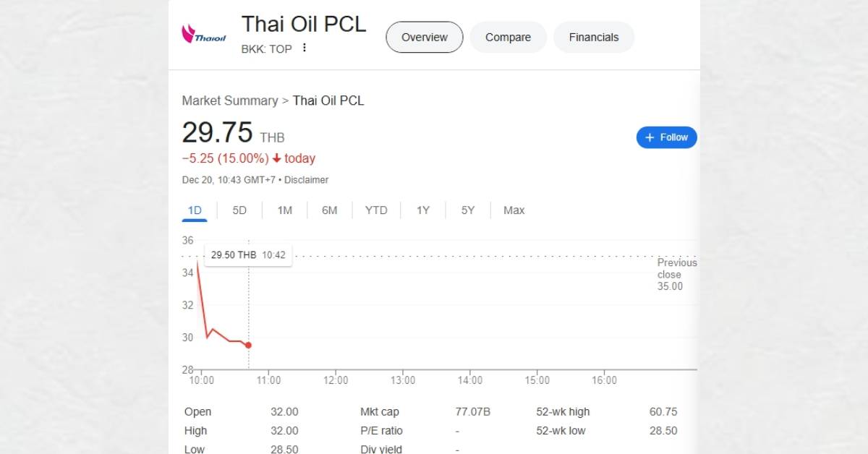
Task: Open the Disclaimer link
Action: click(x=306, y=179)
